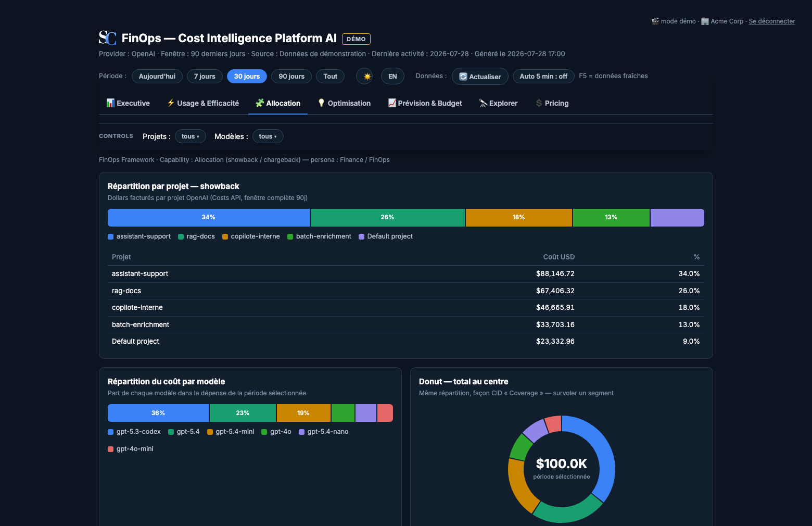The height and width of the screenshot is (526, 812).
Task: Click the telescope icon on Explorer
Action: pyautogui.click(x=483, y=103)
